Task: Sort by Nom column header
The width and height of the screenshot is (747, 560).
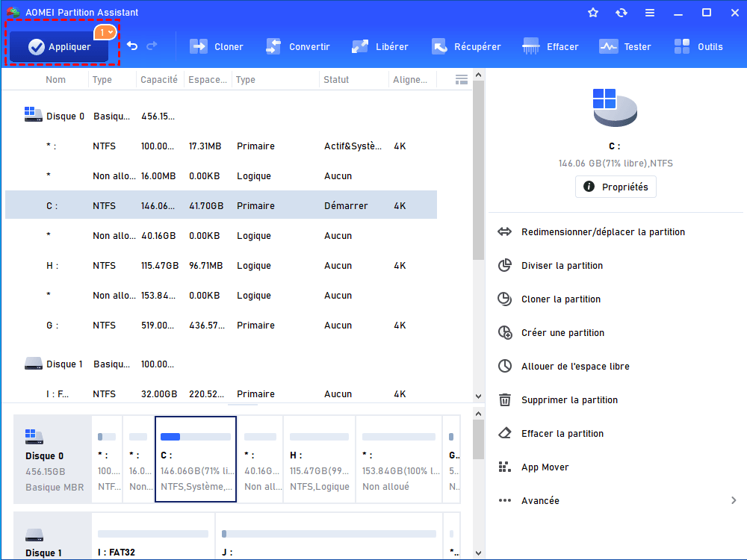Action: coord(56,80)
